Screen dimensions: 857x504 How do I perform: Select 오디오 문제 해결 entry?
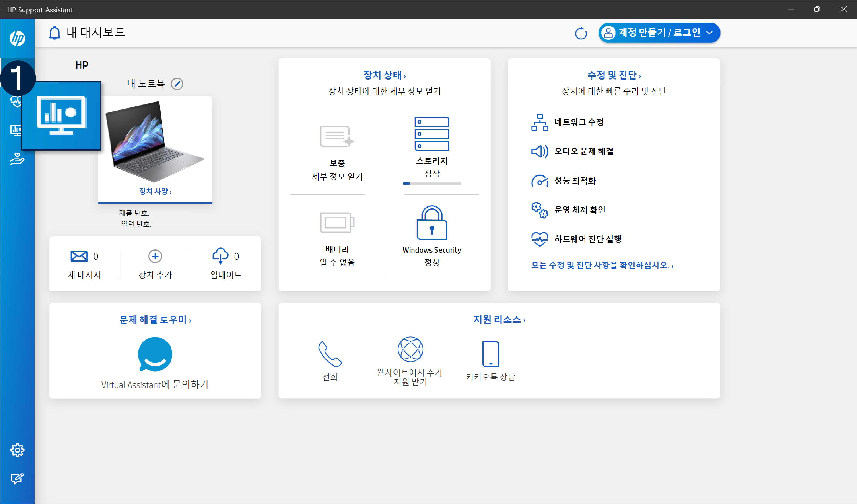click(x=584, y=151)
